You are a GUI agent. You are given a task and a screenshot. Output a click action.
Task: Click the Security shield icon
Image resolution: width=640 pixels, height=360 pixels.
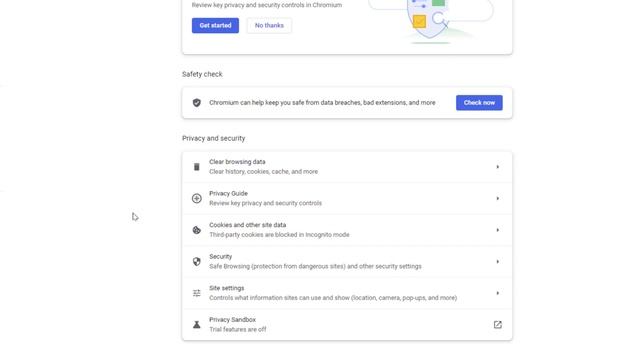pyautogui.click(x=197, y=262)
